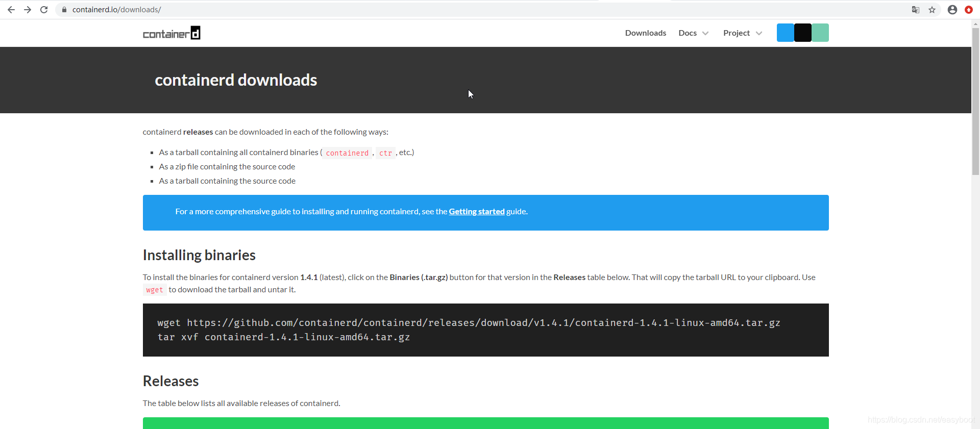Click the red 'containerd' inline code

click(x=347, y=153)
